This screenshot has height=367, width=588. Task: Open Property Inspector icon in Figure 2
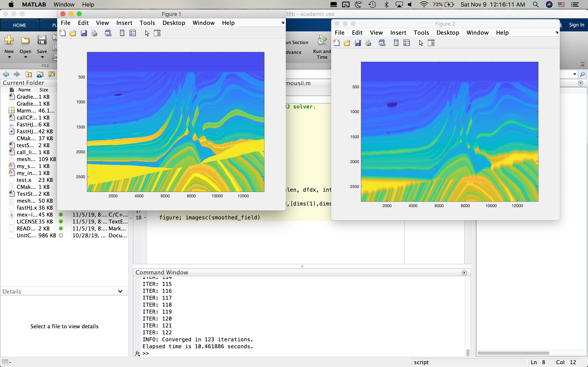pyautogui.click(x=431, y=43)
